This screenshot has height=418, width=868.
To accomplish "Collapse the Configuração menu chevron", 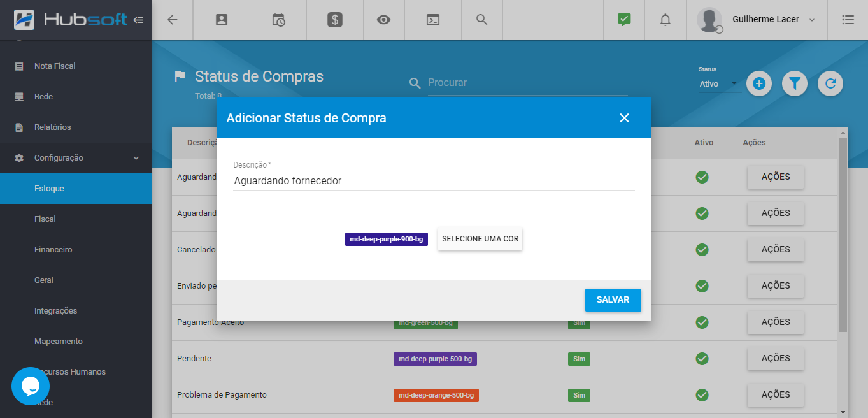I will click(x=136, y=158).
